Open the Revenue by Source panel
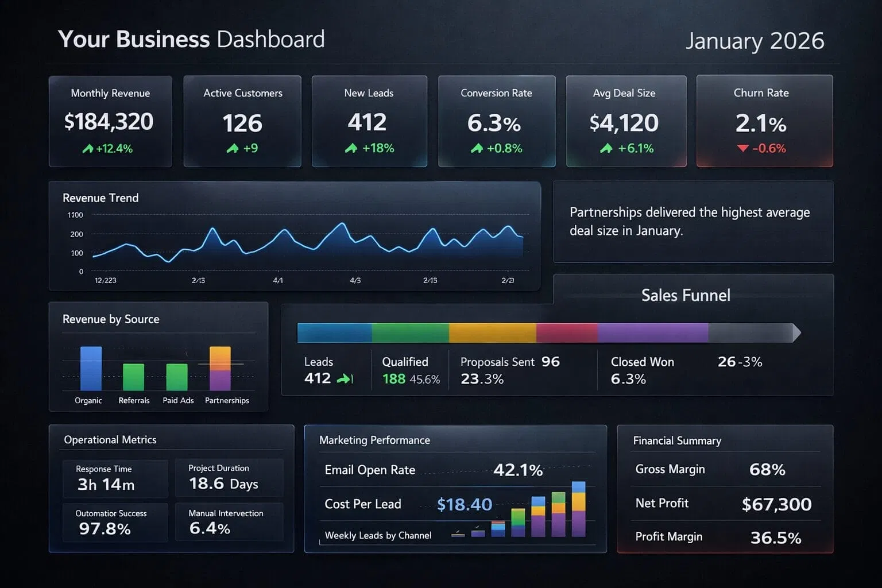This screenshot has height=588, width=882. point(159,356)
